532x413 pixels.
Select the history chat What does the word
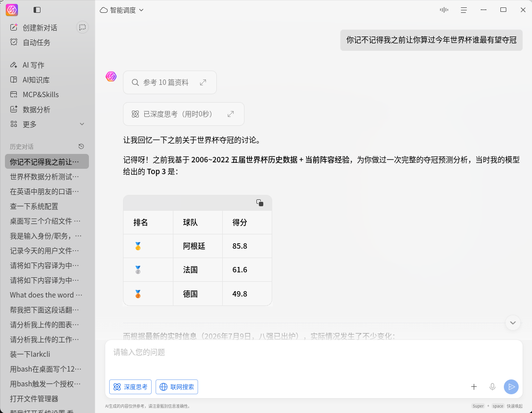(x=47, y=295)
